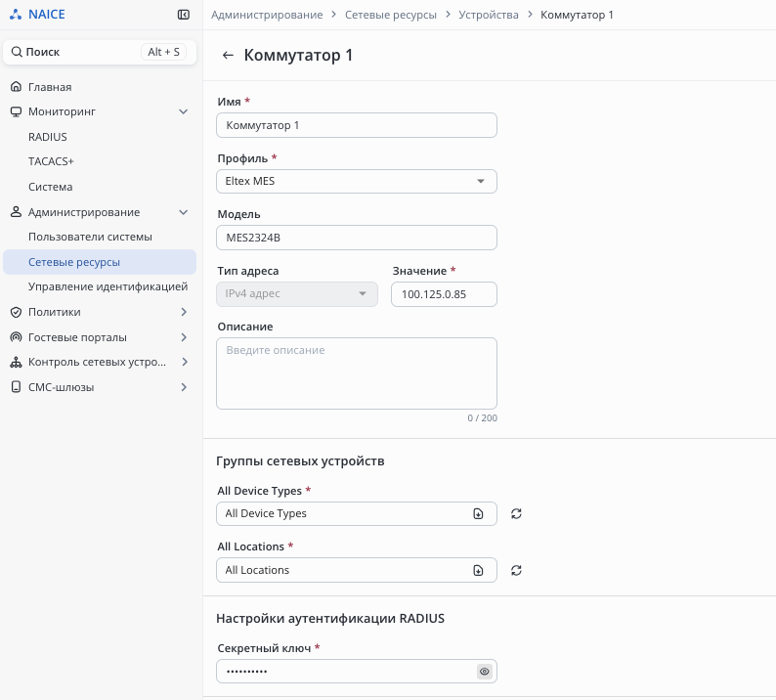Click Устройства breadcrumb link
The height and width of the screenshot is (700, 776).
pyautogui.click(x=489, y=15)
